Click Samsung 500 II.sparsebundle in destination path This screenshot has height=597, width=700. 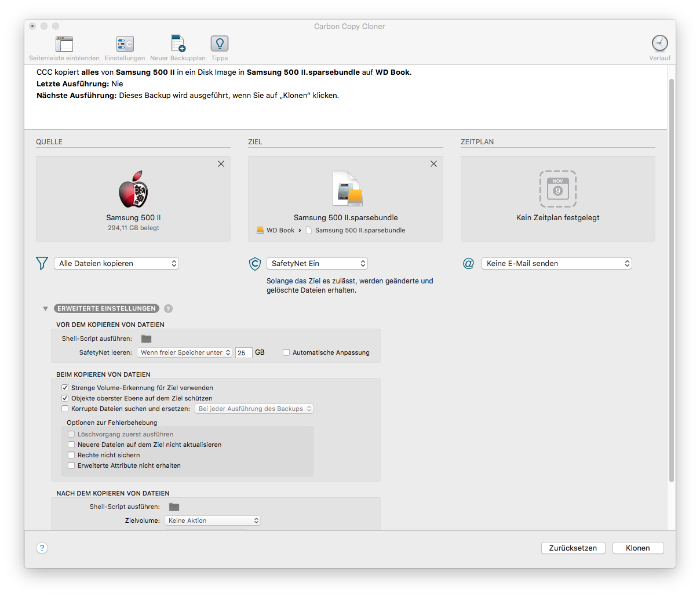click(360, 230)
